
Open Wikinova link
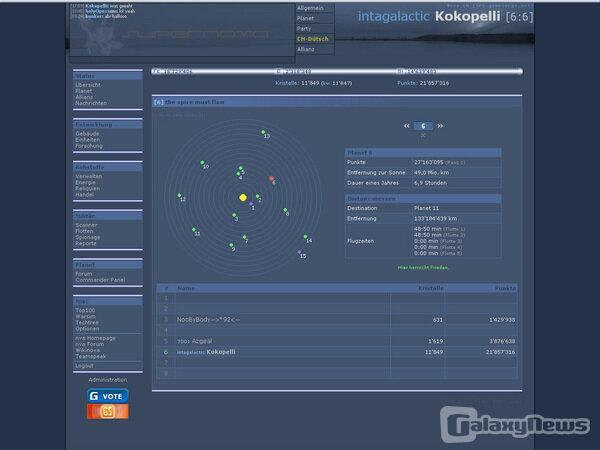tap(87, 351)
